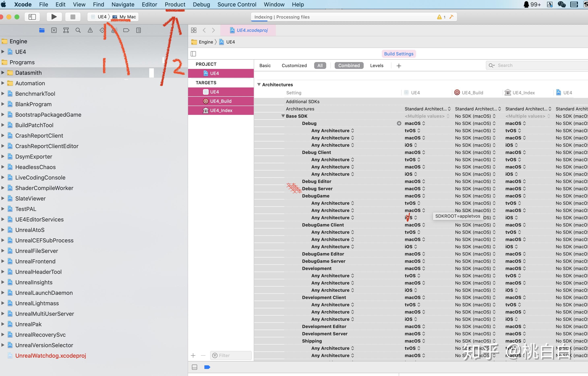Toggle the navigator sidebar panel icon

click(x=32, y=17)
